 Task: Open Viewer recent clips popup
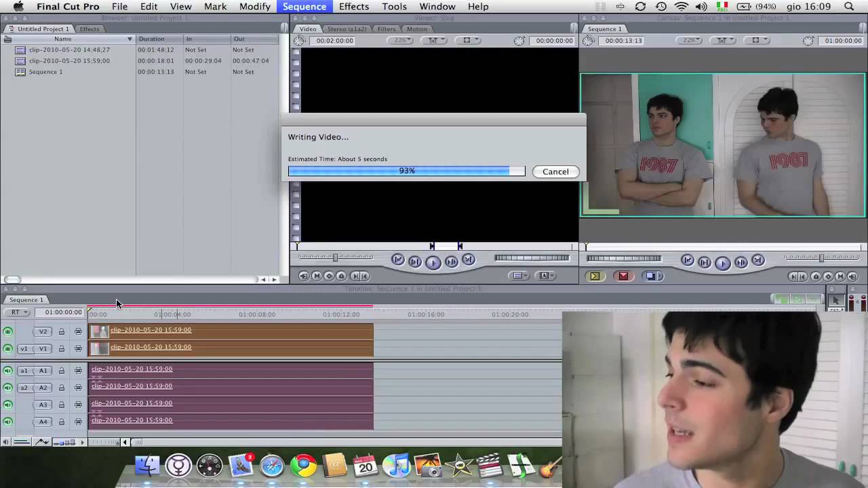pyautogui.click(x=518, y=276)
